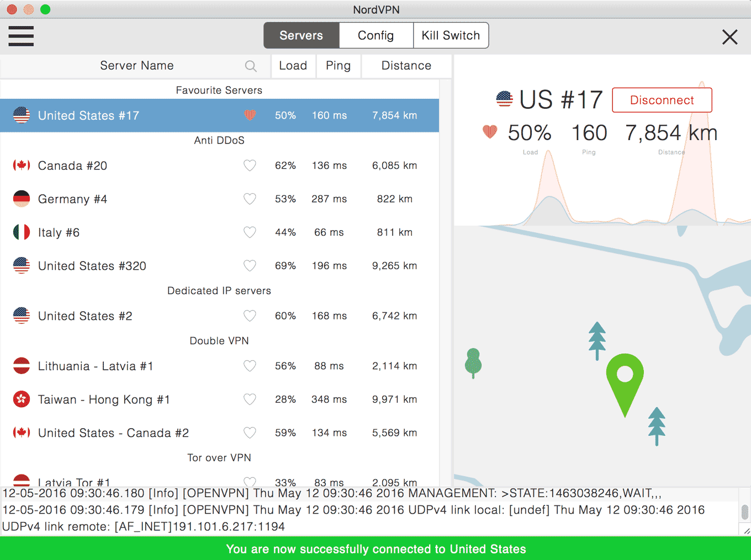Click the search magnifier icon
751x560 pixels.
click(251, 66)
